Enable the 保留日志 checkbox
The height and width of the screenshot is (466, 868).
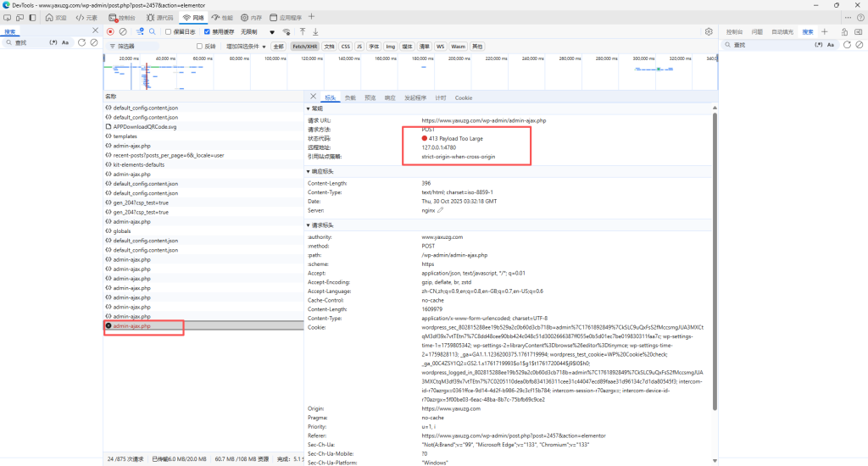click(169, 31)
